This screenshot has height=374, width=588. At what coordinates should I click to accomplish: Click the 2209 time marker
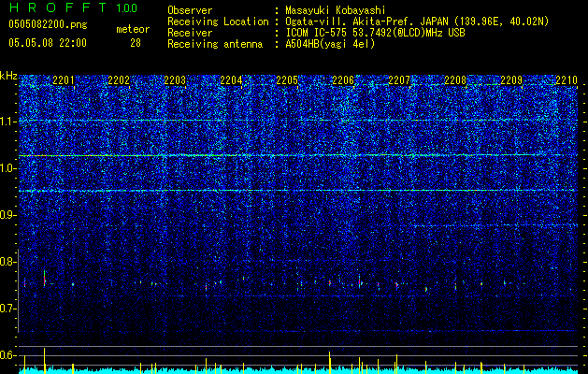point(511,79)
